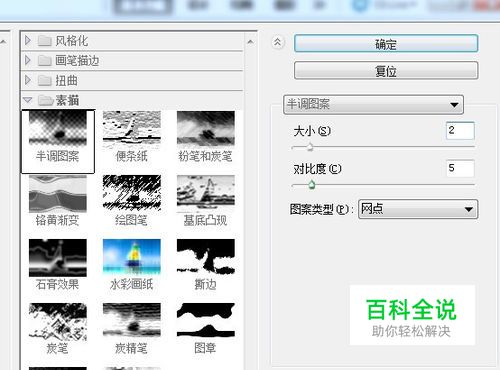
Task: Choose the 基底凸现 filter thumbnail
Action: 206,193
